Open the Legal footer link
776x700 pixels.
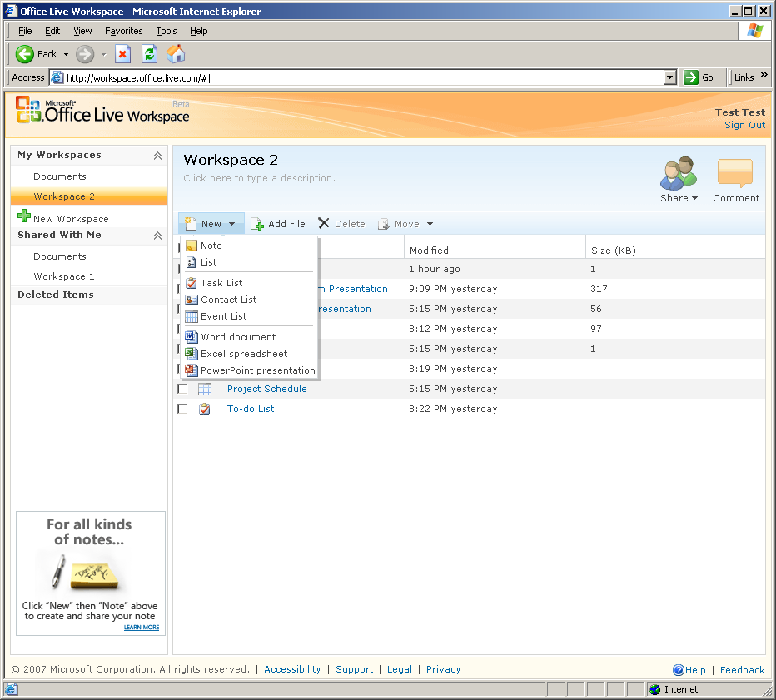point(400,669)
